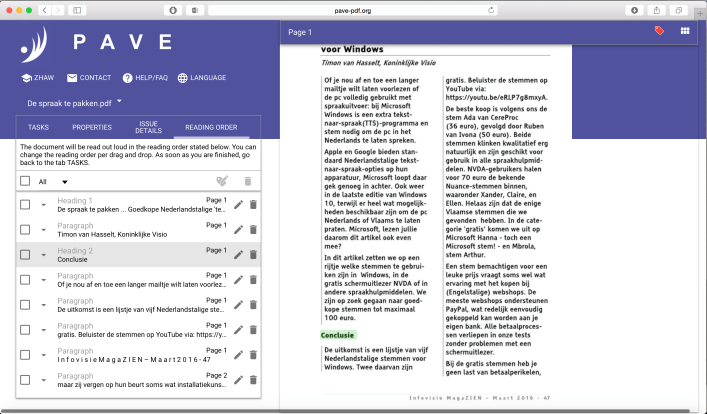Image resolution: width=707 pixels, height=414 pixels.
Task: Open the CONTACT link
Action: 89,78
